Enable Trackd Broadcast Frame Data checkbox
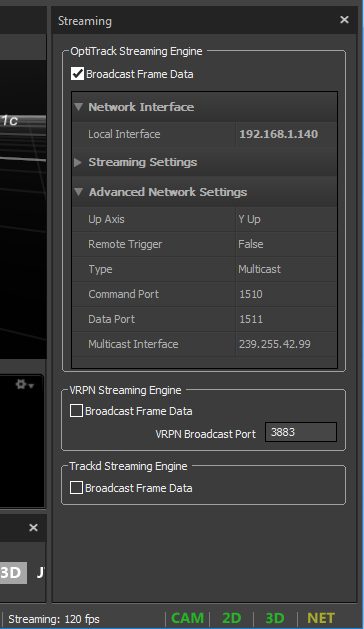This screenshot has width=364, height=629. [x=76, y=488]
